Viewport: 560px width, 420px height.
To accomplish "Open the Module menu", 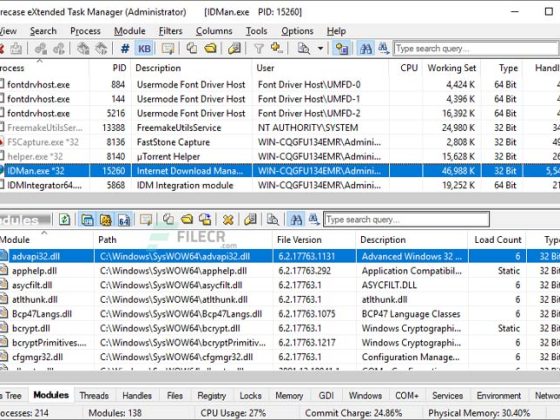I will tap(130, 31).
